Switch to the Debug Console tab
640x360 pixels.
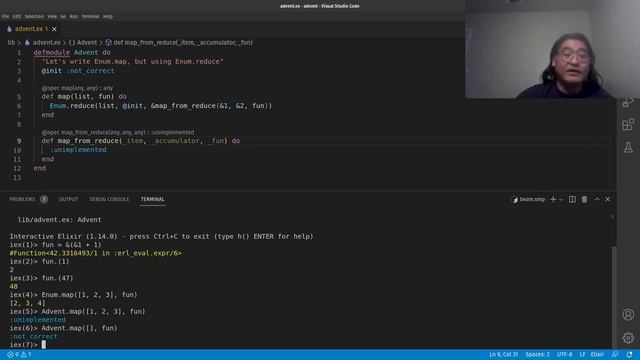[109, 199]
